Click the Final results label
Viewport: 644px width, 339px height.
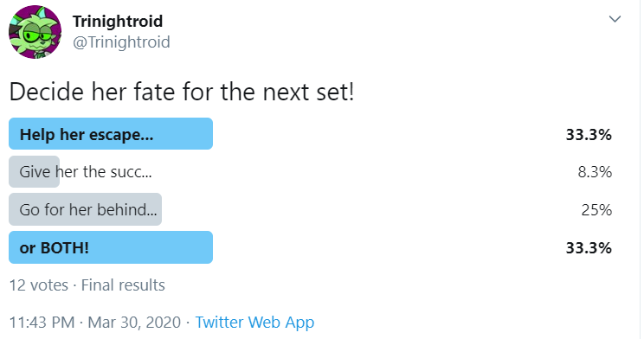[123, 285]
